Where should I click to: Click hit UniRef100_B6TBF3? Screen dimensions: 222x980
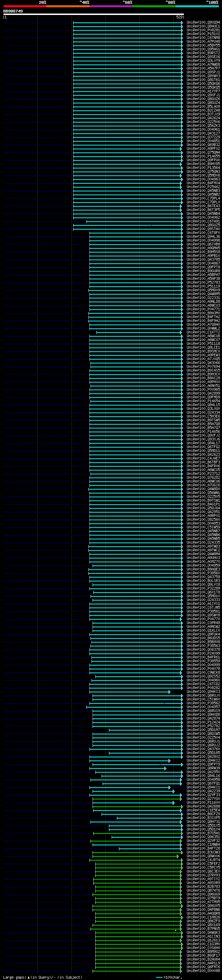click(x=203, y=462)
